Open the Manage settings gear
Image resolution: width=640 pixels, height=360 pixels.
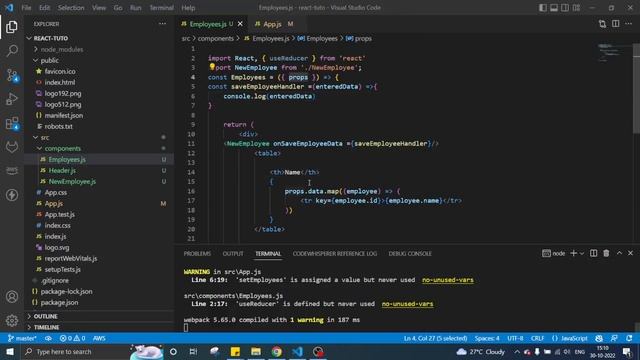pyautogui.click(x=12, y=321)
